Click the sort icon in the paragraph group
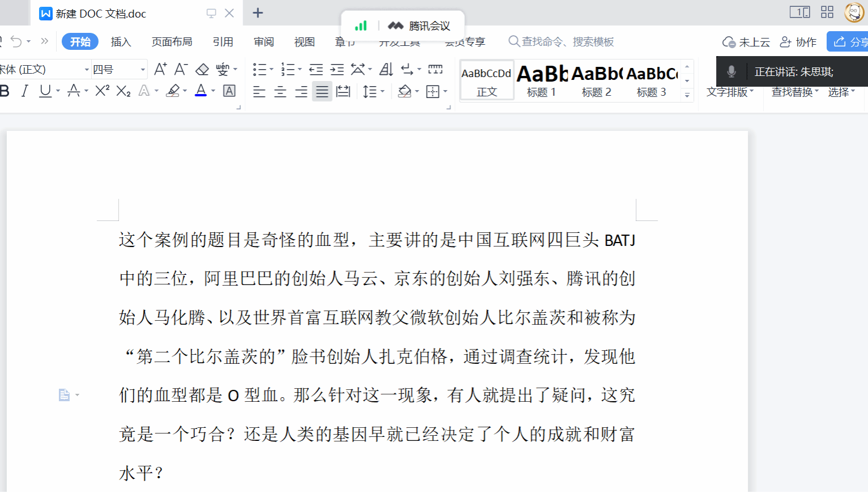The width and height of the screenshot is (868, 493). [x=386, y=70]
